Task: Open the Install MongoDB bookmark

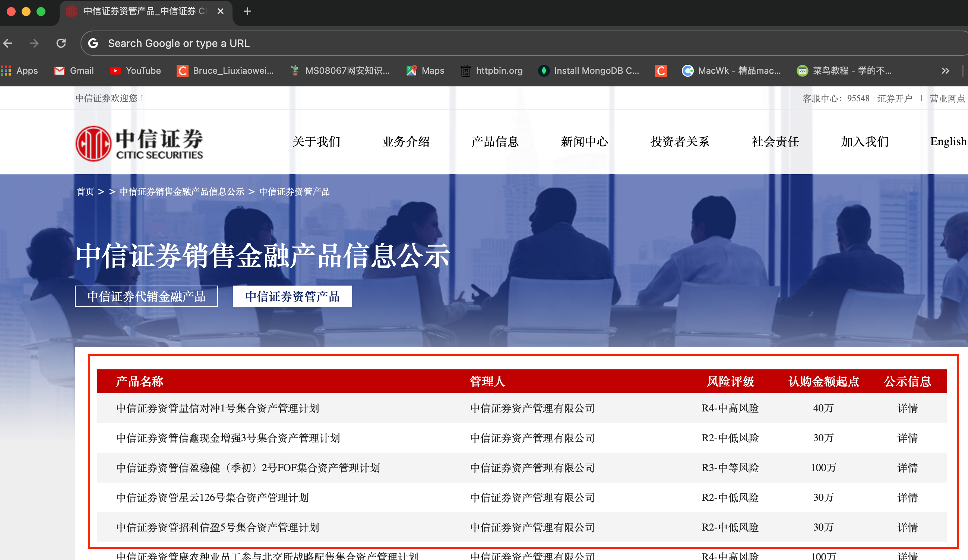Action: [x=588, y=71]
